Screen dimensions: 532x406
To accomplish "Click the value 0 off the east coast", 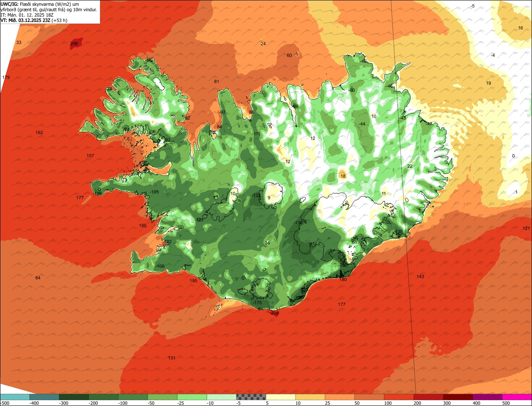I will [513, 156].
